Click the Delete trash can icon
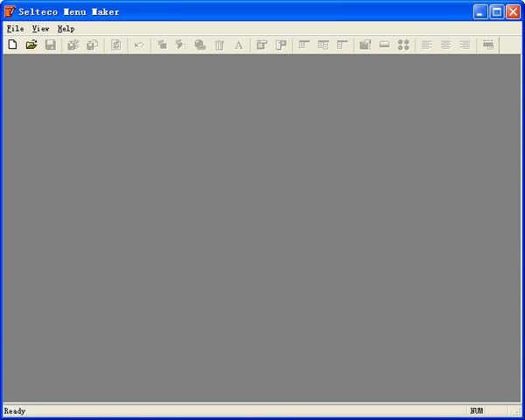Viewport: 525px width, 420px height. tap(220, 45)
